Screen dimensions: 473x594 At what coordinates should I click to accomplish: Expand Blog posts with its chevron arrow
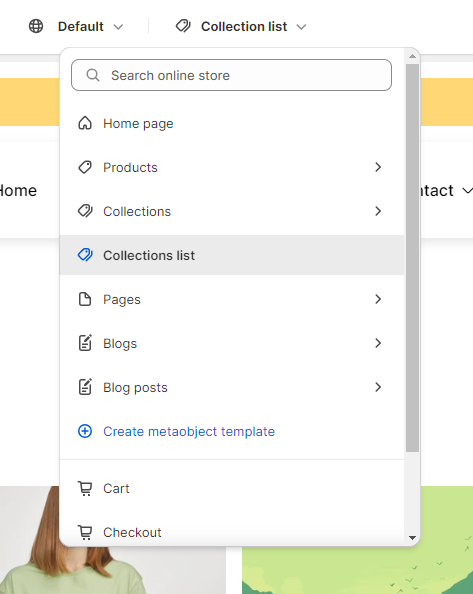click(x=378, y=387)
